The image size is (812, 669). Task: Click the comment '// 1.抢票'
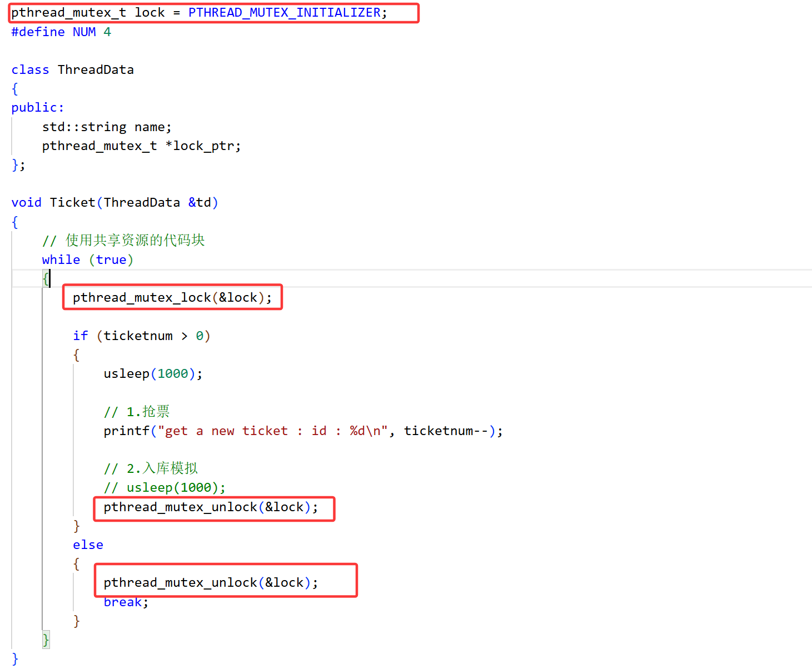(137, 411)
